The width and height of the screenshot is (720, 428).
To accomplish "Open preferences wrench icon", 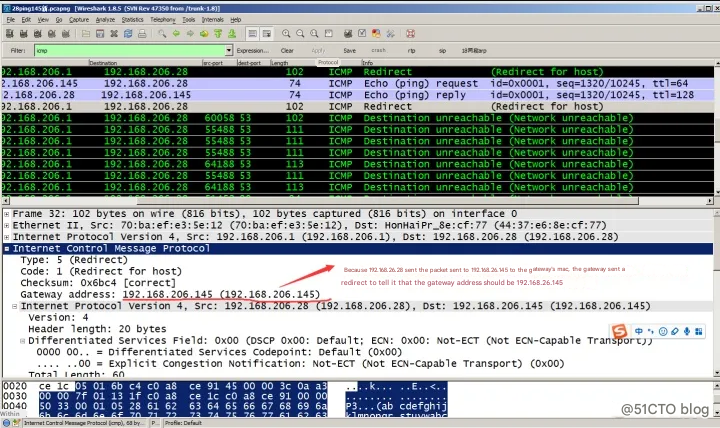I will (390, 34).
